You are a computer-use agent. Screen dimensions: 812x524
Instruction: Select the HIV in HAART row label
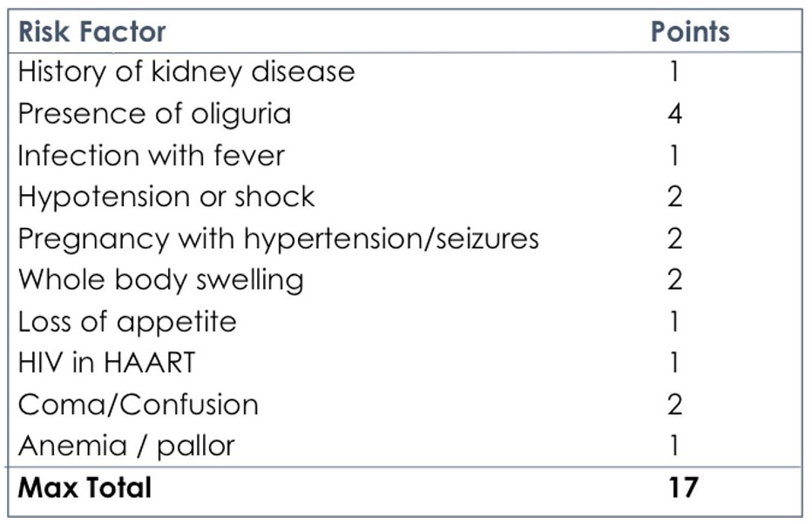(x=106, y=363)
